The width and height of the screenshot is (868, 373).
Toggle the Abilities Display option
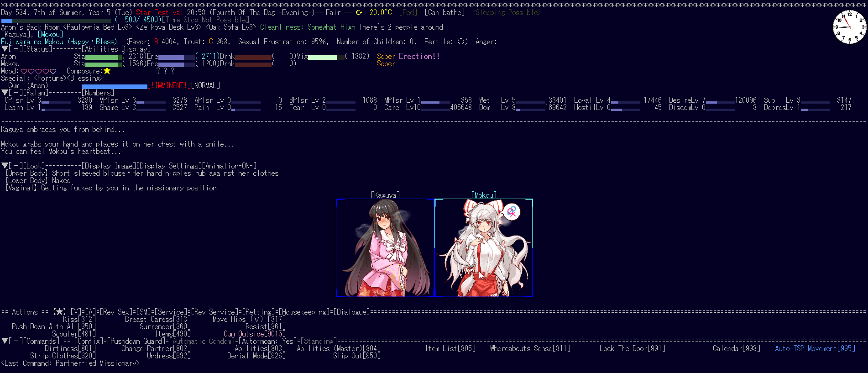point(116,49)
